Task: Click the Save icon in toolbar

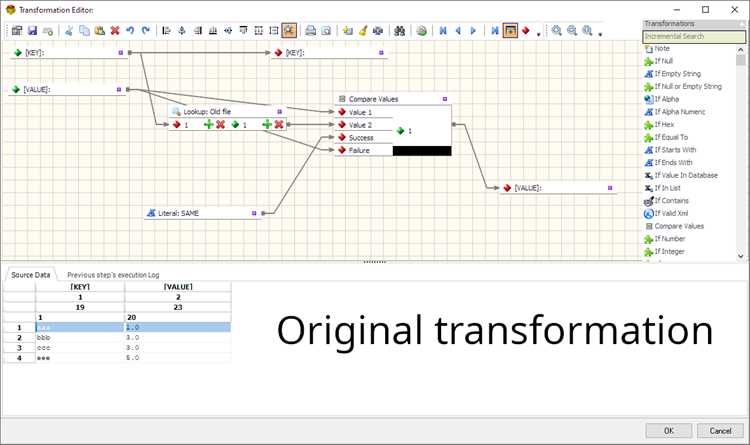Action: tap(32, 31)
